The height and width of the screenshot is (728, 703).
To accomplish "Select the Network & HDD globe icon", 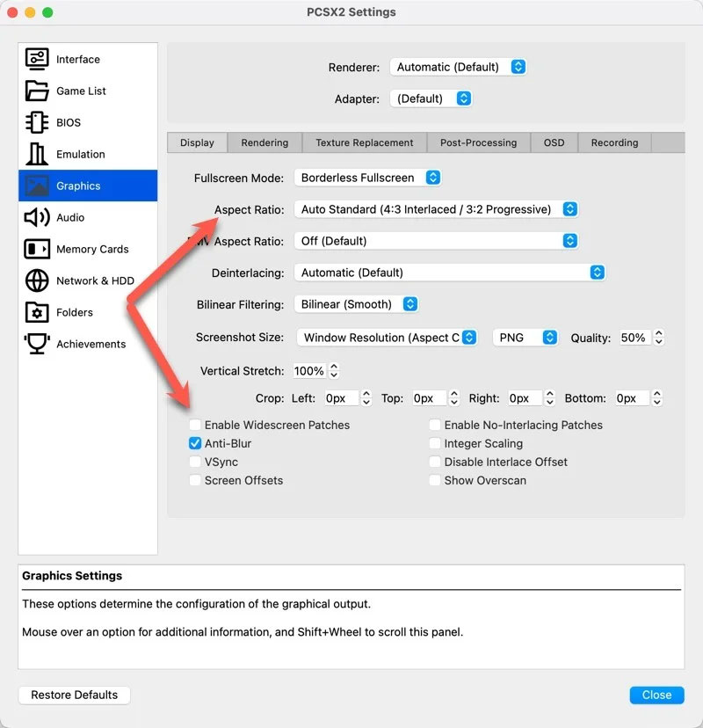I will [37, 280].
